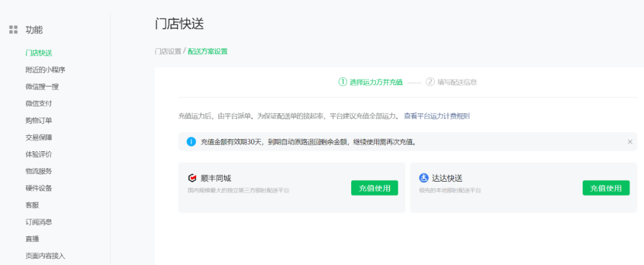This screenshot has width=644, height=265.
Task: Click 达达快送 card title
Action: coord(447,178)
